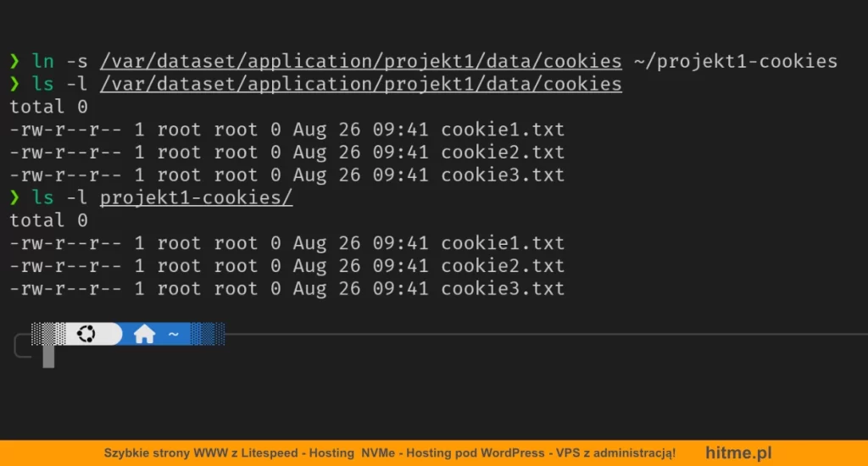Click cookie3.txt in the first listing
This screenshot has width=868, height=466.
click(502, 175)
